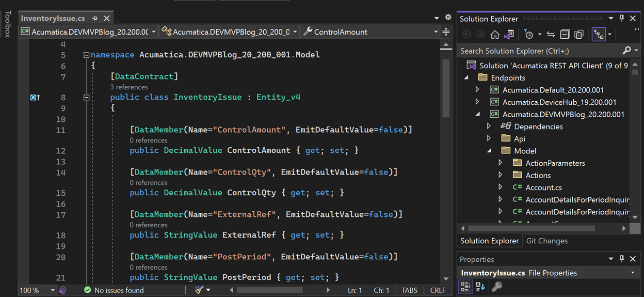The height and width of the screenshot is (297, 644).
Task: Click the inheritance margin icon on line 8
Action: [35, 97]
